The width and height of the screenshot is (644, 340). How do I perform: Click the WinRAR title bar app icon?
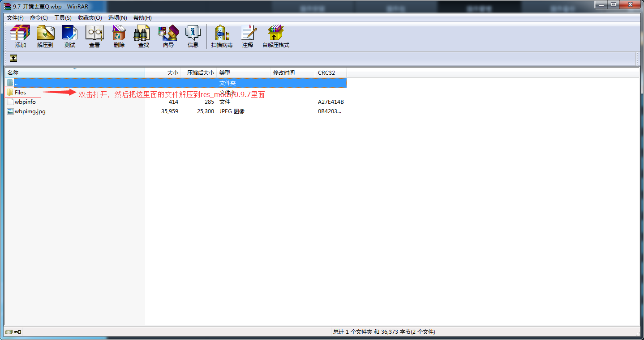(x=7, y=6)
